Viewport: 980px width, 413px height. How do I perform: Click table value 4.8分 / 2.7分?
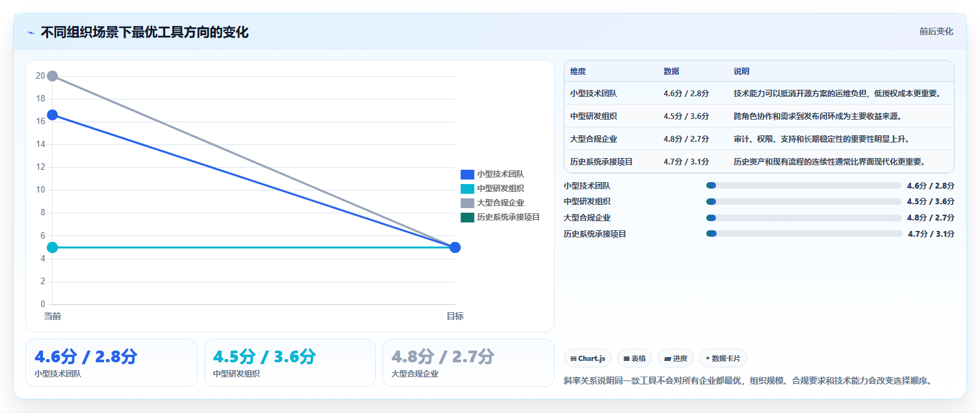click(x=686, y=139)
